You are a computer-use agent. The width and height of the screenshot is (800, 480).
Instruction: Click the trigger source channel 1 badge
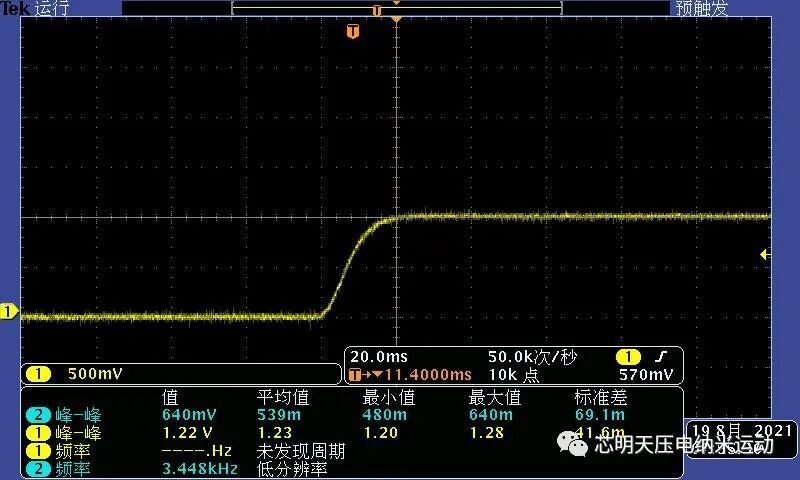click(x=628, y=357)
